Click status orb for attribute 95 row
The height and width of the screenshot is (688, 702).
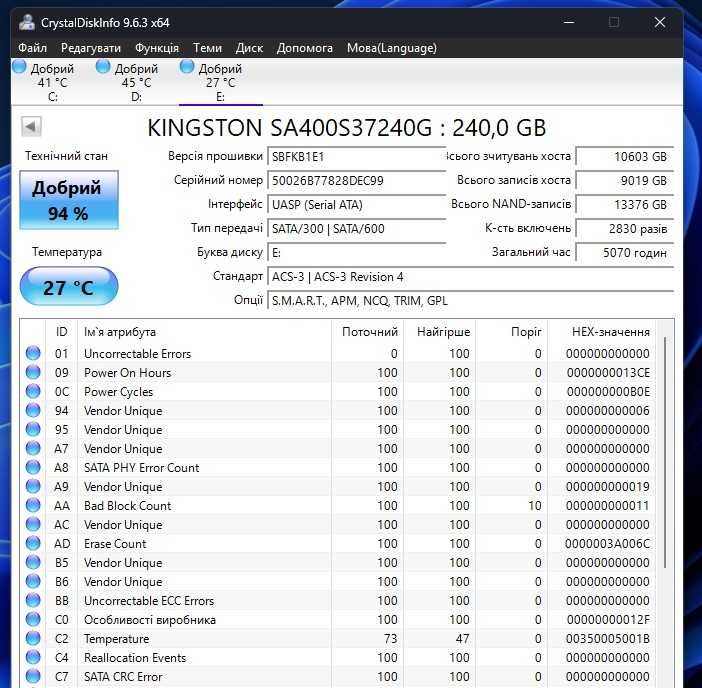coord(33,429)
